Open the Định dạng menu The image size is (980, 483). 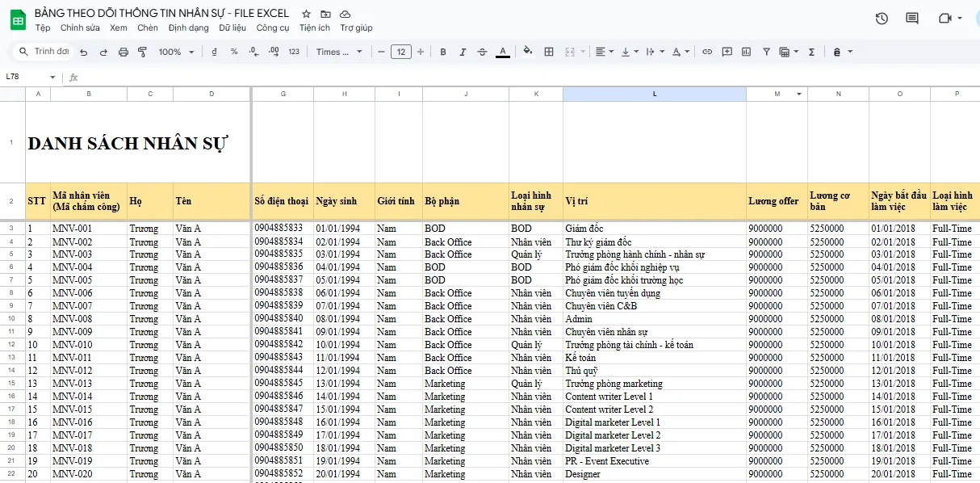[188, 27]
